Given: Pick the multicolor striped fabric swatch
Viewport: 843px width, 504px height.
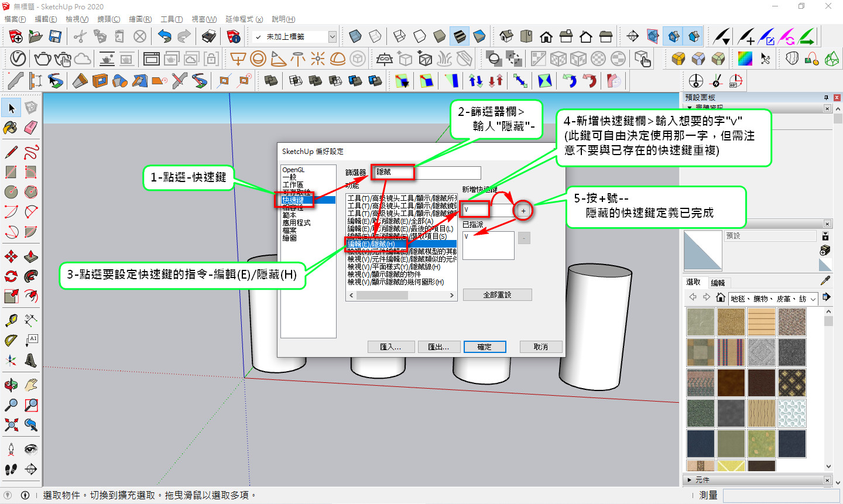Looking at the screenshot, I should tap(731, 352).
